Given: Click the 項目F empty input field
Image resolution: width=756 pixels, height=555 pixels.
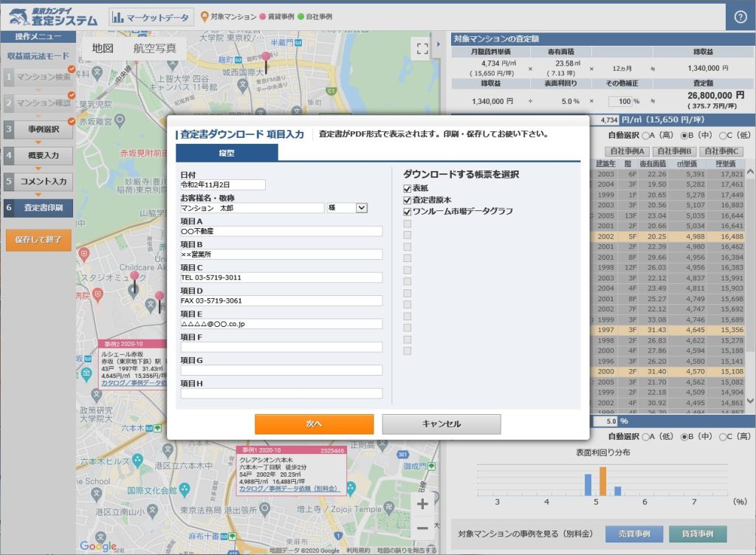Looking at the screenshot, I should click(x=281, y=347).
